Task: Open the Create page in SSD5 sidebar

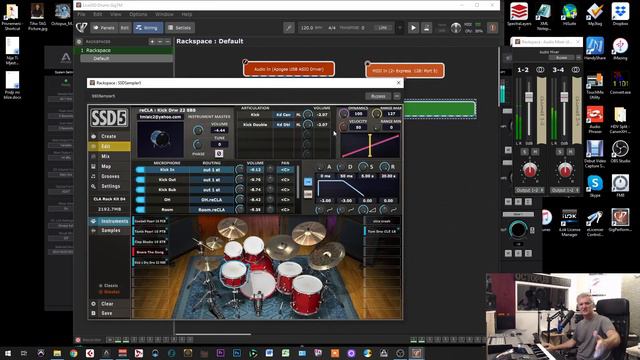Action: 109,136
